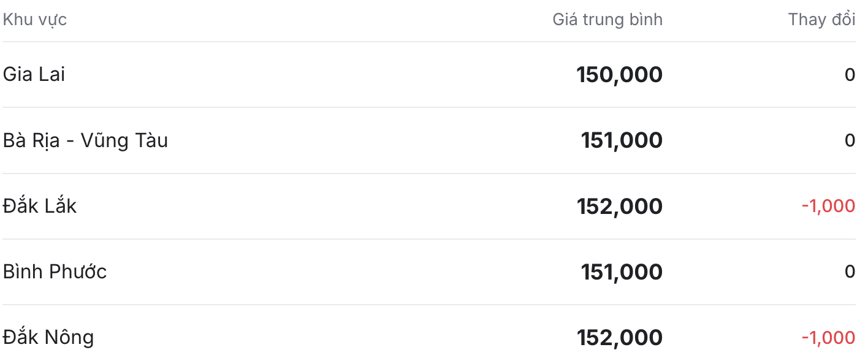Click Bình Phước's change value of 0
The image size is (868, 358).
(850, 272)
